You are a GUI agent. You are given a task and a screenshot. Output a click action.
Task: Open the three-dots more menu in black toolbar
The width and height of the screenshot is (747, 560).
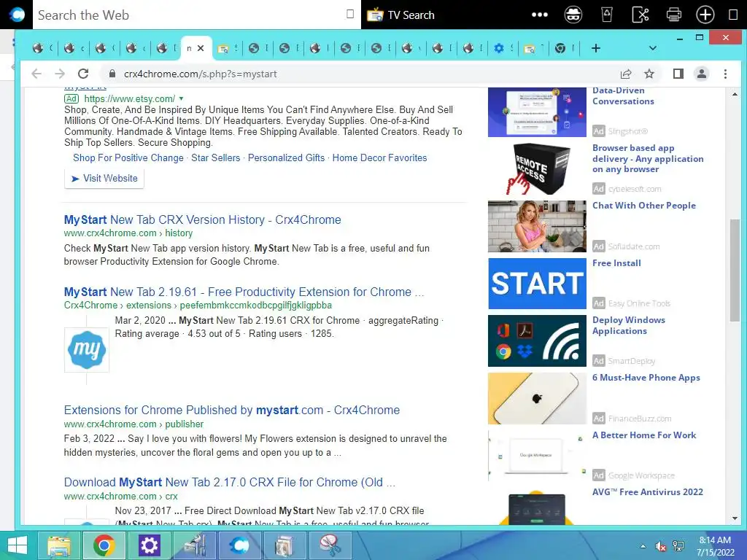point(539,15)
